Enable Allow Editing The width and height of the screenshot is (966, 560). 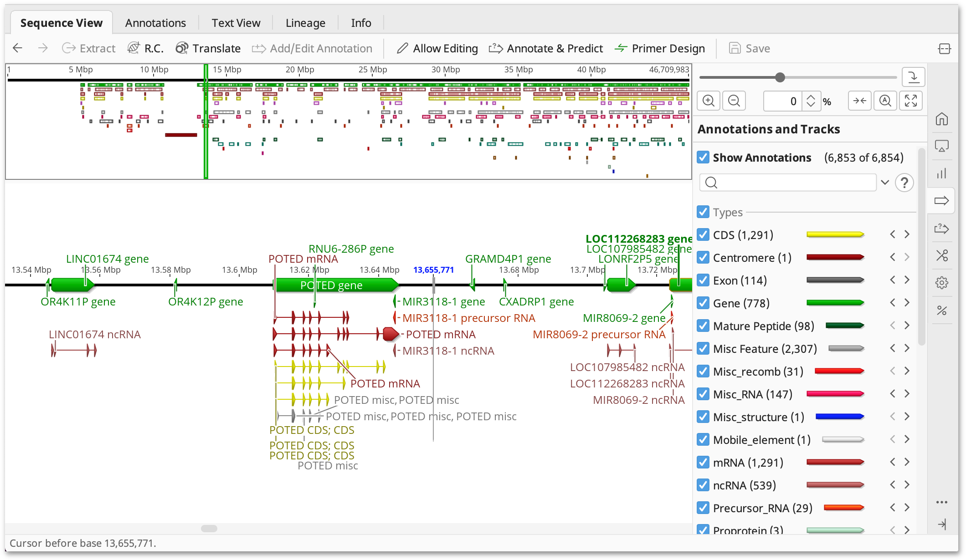pyautogui.click(x=437, y=48)
